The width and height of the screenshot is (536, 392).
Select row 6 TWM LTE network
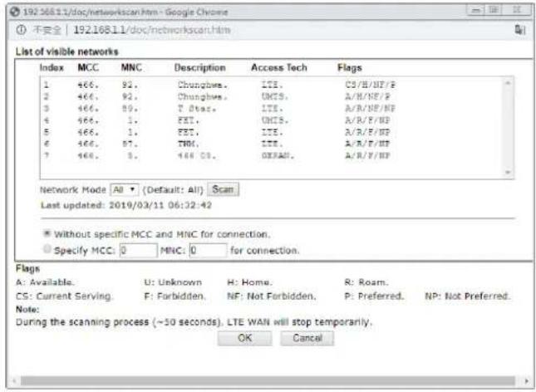point(219,144)
